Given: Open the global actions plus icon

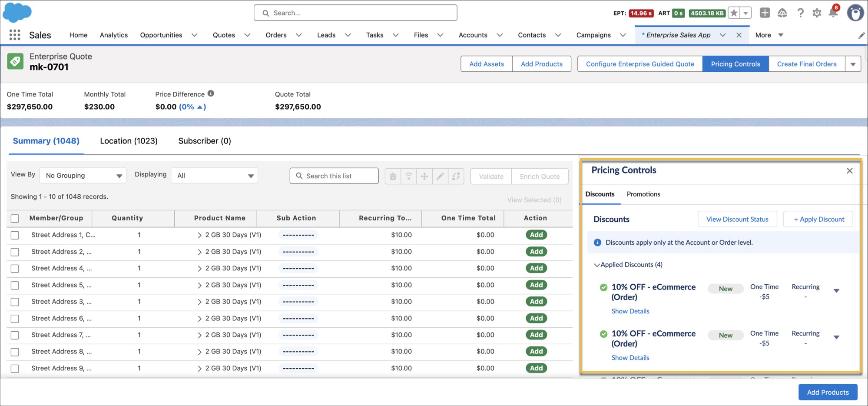Looking at the screenshot, I should pos(765,13).
